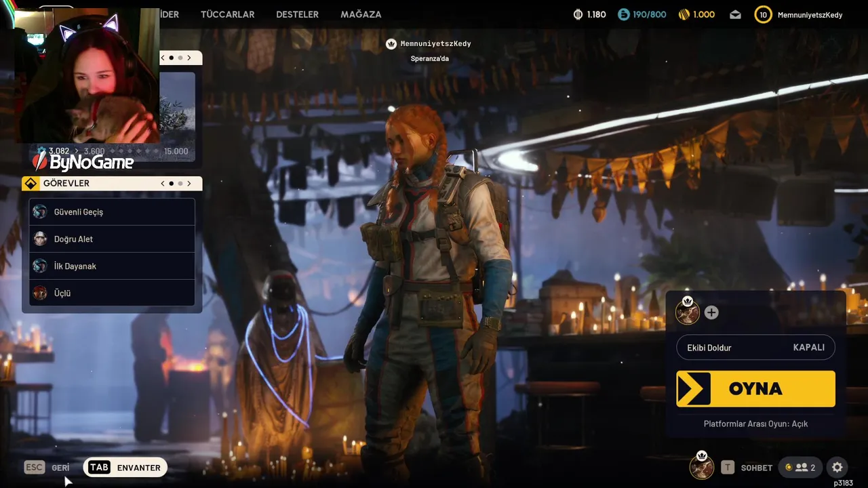
Task: Go to next page in upper panel
Action: 189,58
